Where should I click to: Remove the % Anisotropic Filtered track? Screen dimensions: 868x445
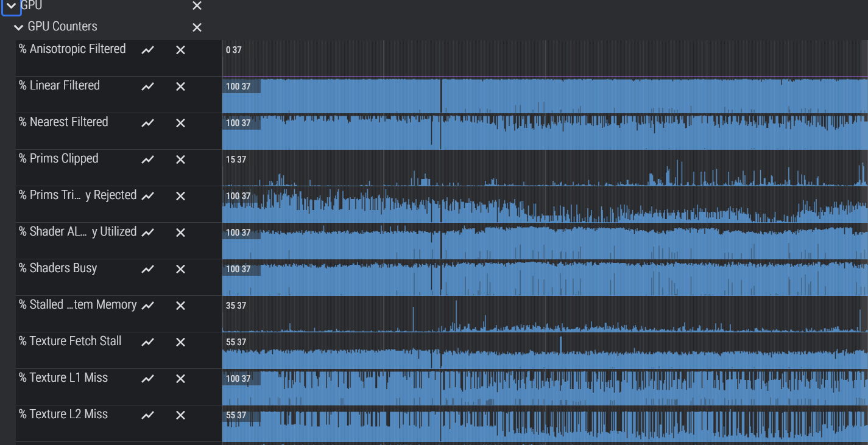coord(180,50)
